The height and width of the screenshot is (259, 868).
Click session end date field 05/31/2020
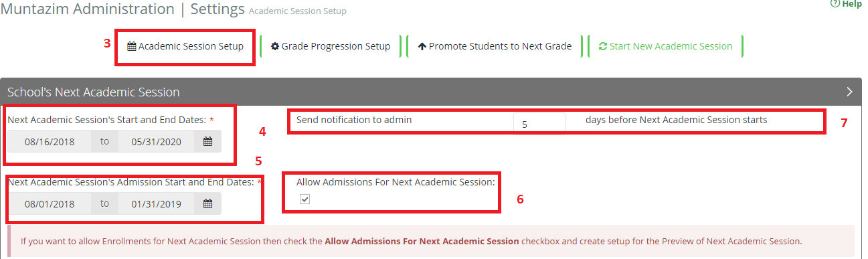[157, 142]
